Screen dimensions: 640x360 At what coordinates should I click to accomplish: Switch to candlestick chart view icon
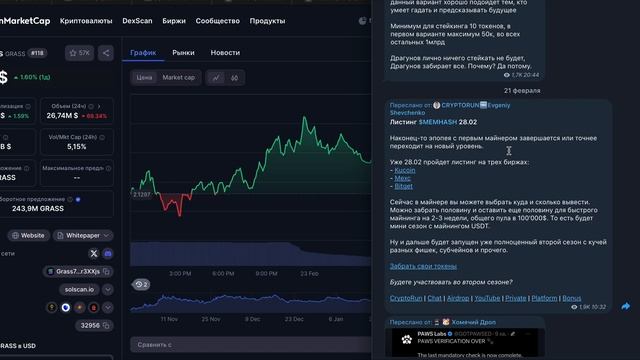coord(234,78)
